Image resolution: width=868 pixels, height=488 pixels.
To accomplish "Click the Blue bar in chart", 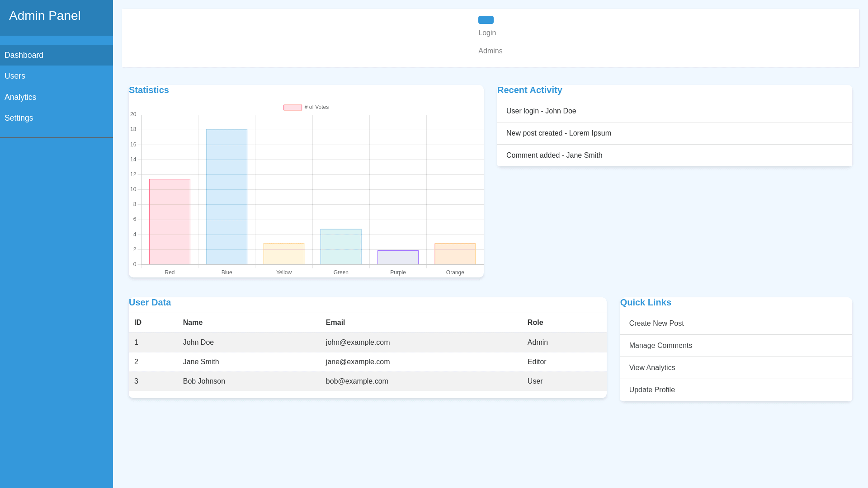I will (226, 197).
